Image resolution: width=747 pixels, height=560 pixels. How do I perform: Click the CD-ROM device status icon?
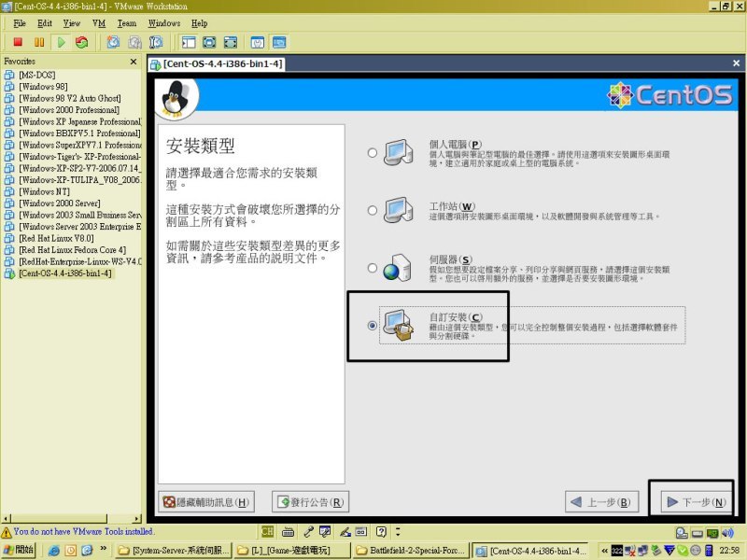[x=682, y=533]
